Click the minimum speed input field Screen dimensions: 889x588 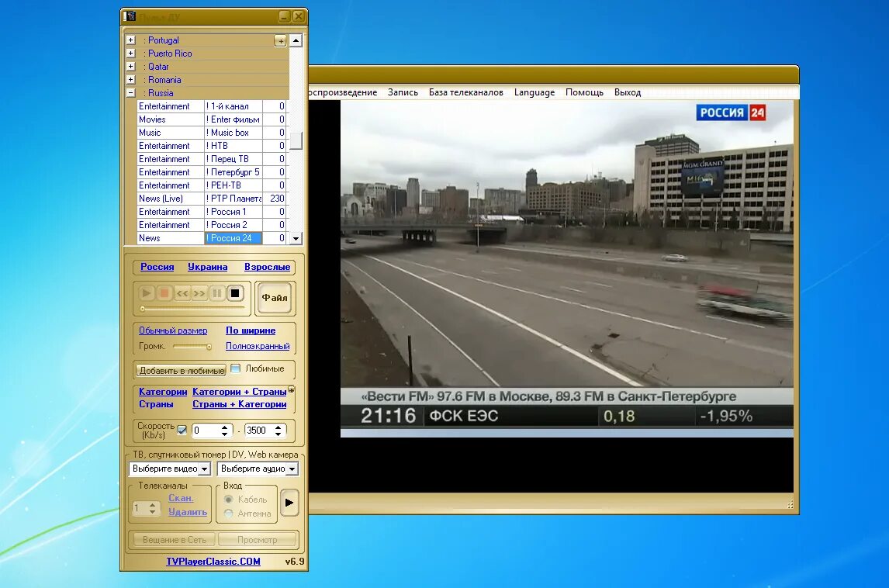click(x=206, y=431)
